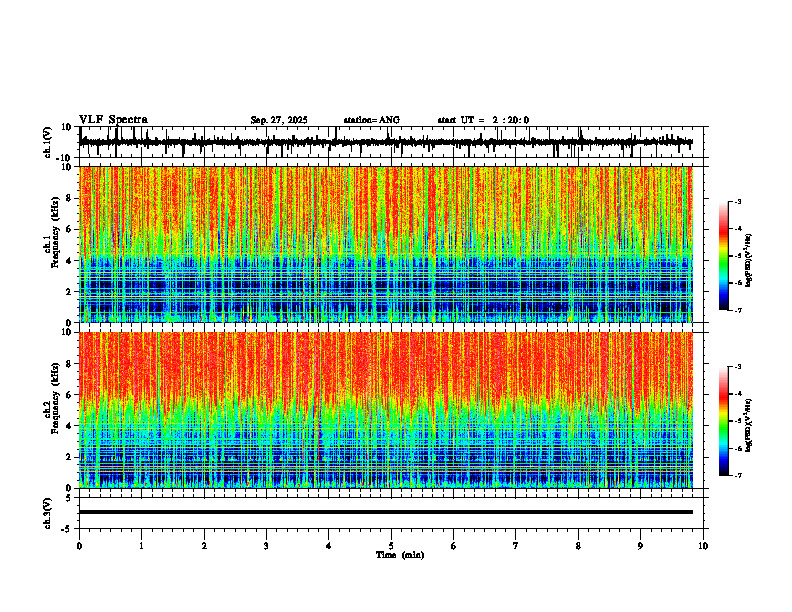Viewport: 792px width, 612px height.
Task: Click time axis tick label "1"
Action: pos(141,546)
